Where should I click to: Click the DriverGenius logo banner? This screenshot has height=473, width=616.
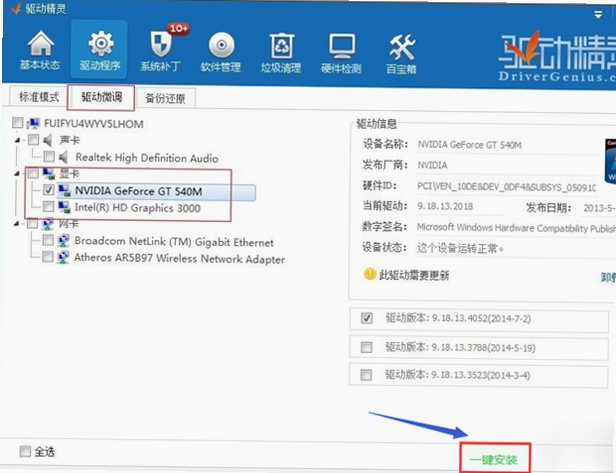tap(557, 58)
